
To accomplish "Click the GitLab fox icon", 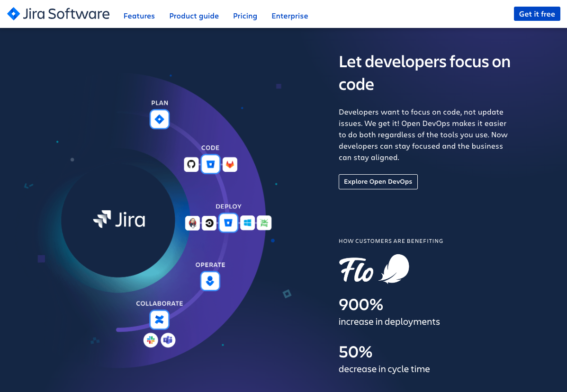I will 230,164.
